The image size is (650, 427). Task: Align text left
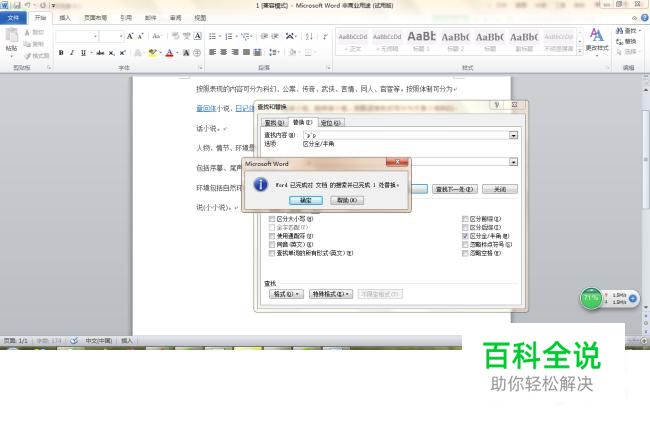tap(212, 52)
